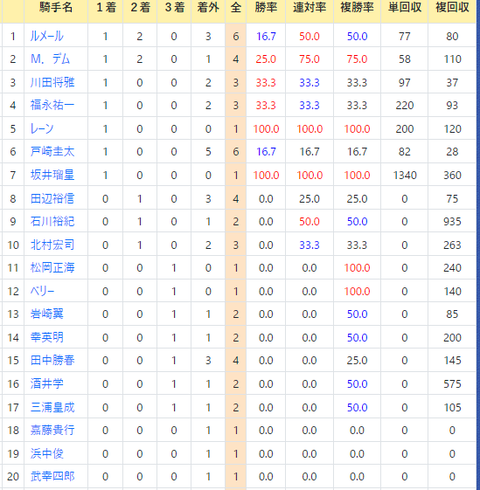The width and height of the screenshot is (480, 490).
Task: Open jockey link 田中勝春
Action: (x=52, y=360)
